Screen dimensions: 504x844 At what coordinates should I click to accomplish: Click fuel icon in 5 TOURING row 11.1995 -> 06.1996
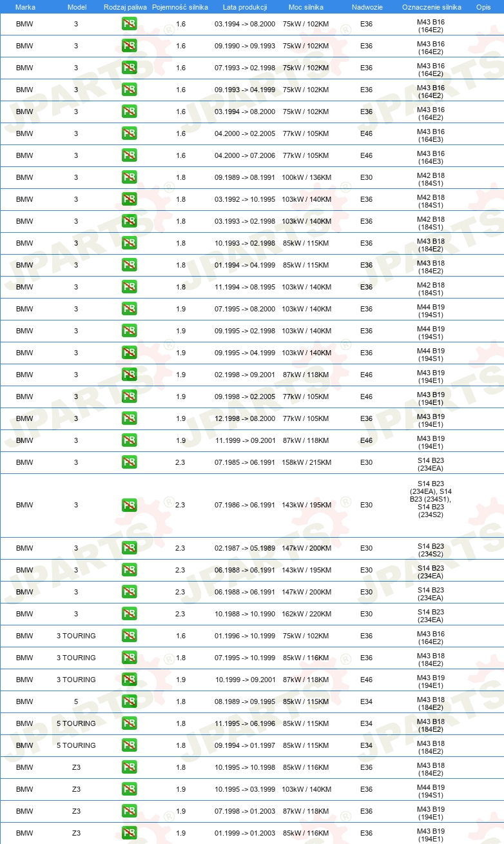(x=129, y=723)
